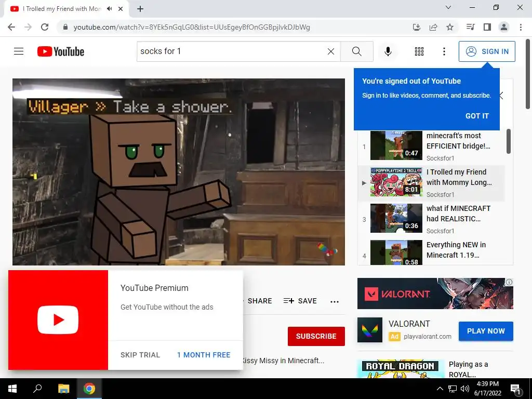
Task: Click the address bar URL
Action: (x=192, y=27)
